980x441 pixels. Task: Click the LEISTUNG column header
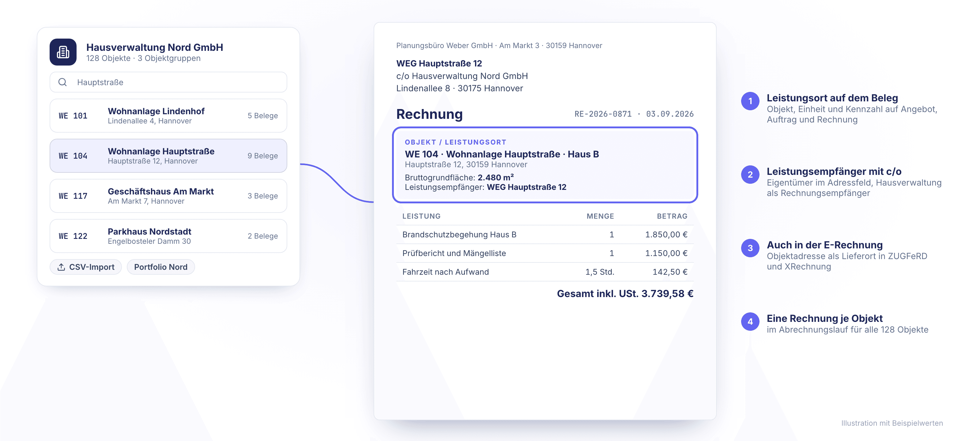pyautogui.click(x=421, y=216)
